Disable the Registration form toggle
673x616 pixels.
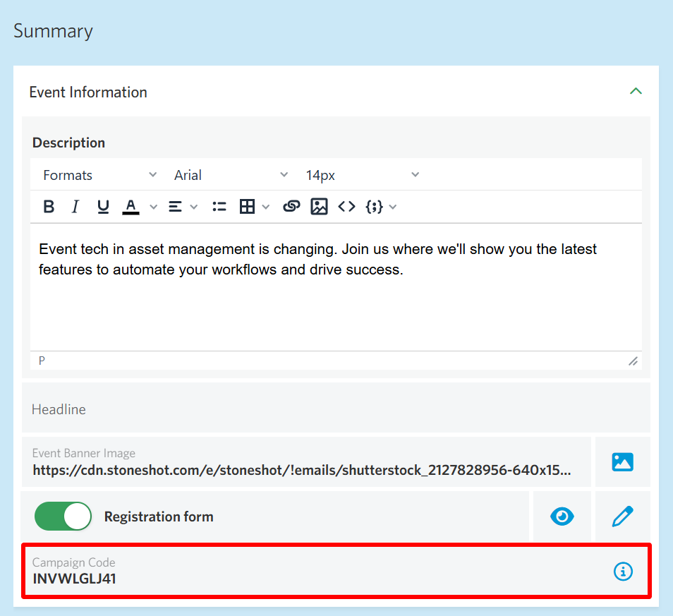[63, 516]
